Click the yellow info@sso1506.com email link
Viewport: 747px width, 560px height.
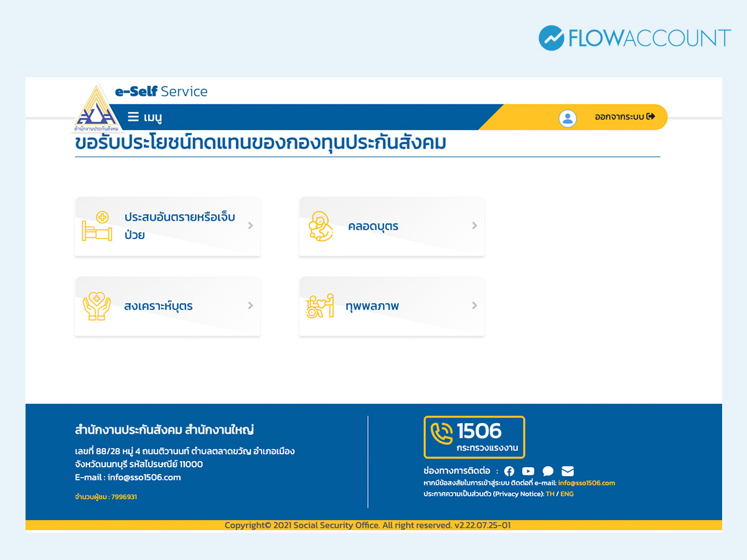[x=586, y=483]
